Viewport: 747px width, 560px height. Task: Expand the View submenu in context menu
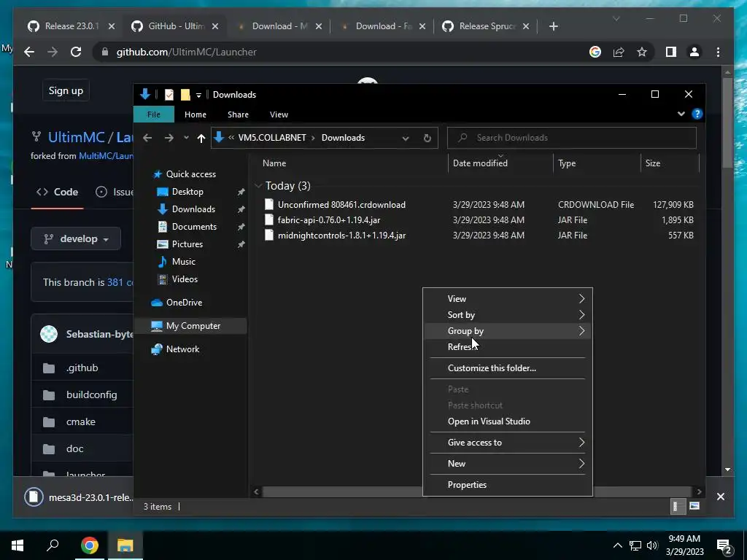(x=508, y=298)
